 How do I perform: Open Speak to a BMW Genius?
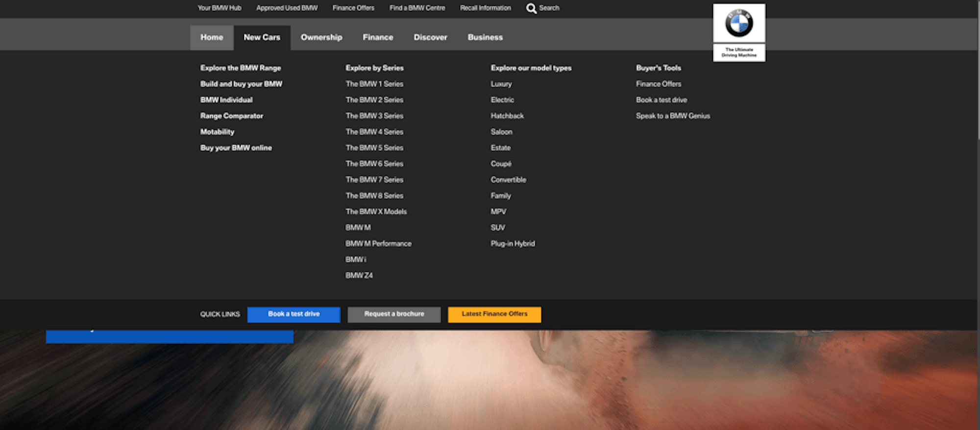click(x=673, y=116)
